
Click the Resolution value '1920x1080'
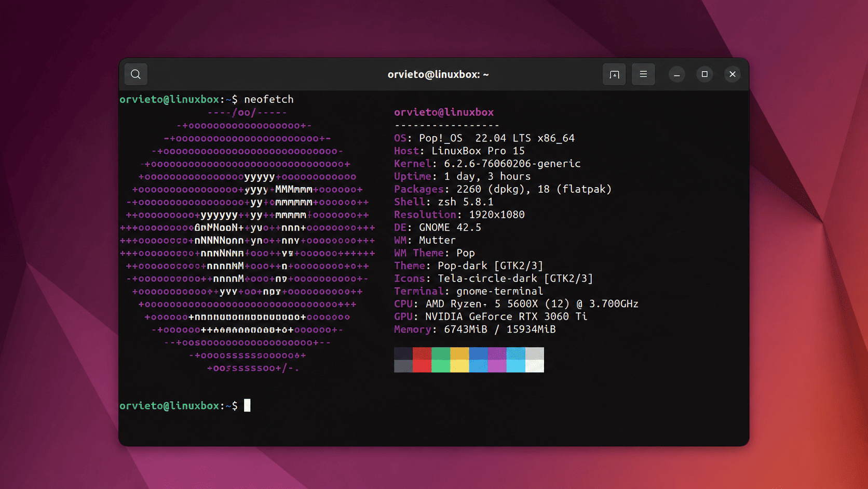tap(497, 215)
